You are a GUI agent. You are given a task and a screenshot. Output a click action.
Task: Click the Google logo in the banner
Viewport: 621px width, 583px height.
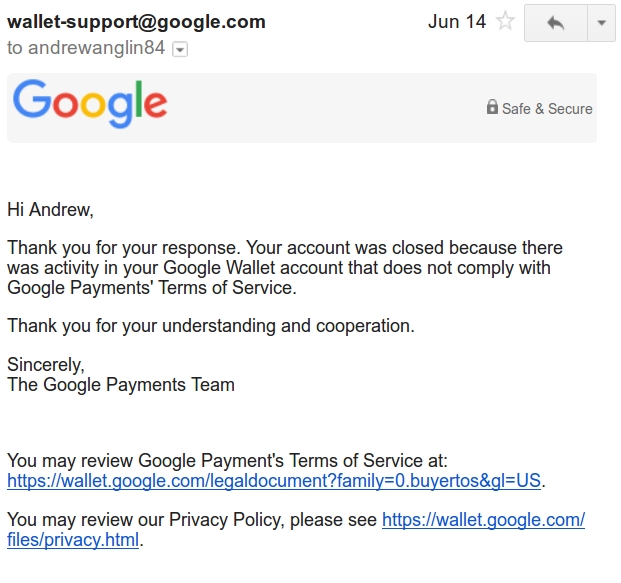coord(90,104)
